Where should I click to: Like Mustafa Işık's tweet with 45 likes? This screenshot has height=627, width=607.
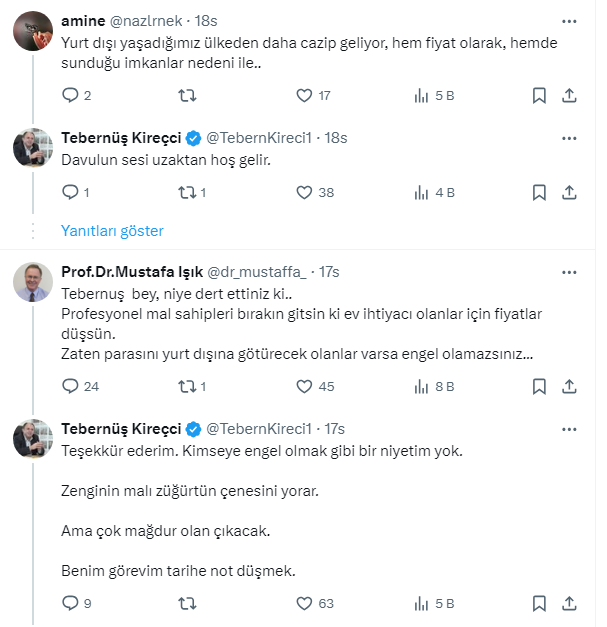(x=305, y=386)
